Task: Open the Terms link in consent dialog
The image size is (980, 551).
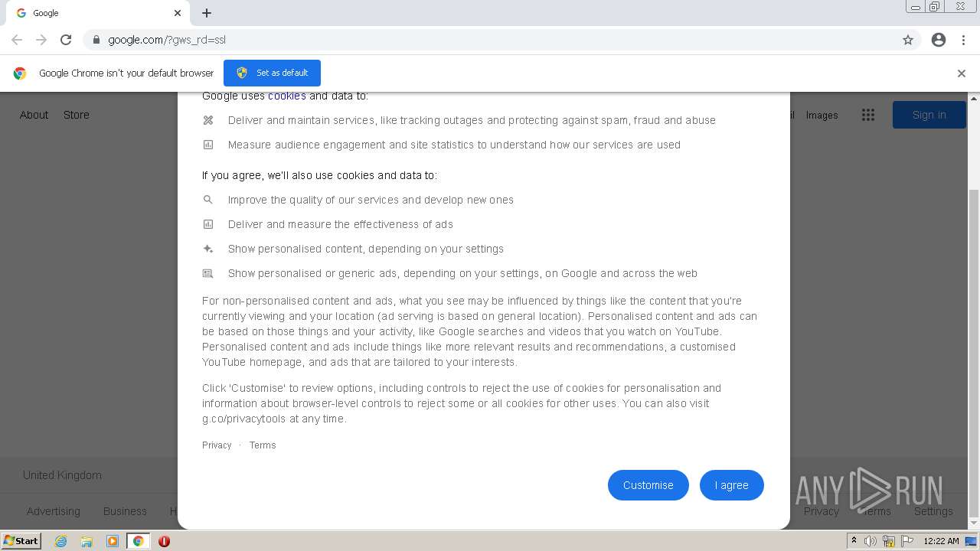Action: click(263, 445)
